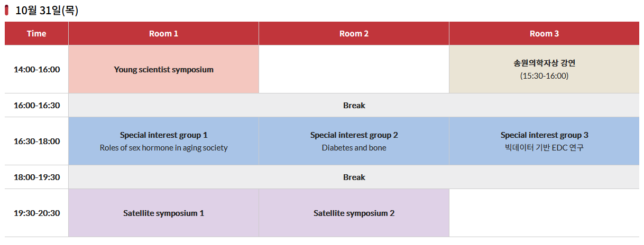Select the Room 3 column header
The image size is (644, 245).
coord(544,33)
